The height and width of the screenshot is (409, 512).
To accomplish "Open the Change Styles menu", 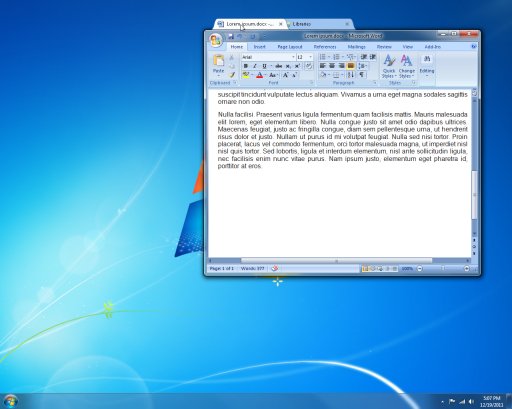I will (x=406, y=66).
